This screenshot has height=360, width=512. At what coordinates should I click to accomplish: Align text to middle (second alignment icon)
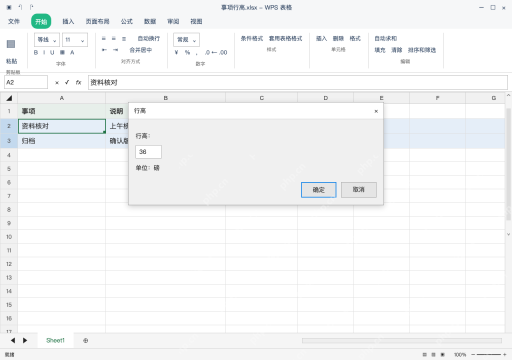pos(114,39)
